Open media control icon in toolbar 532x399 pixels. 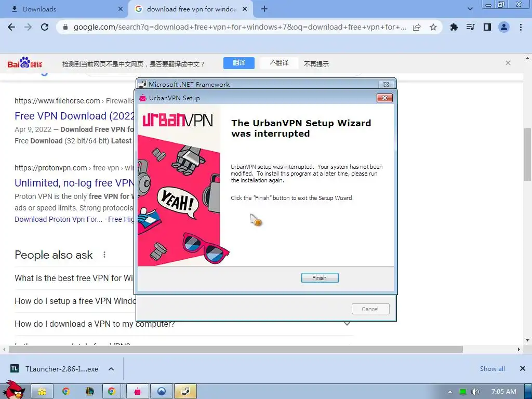coord(471,27)
